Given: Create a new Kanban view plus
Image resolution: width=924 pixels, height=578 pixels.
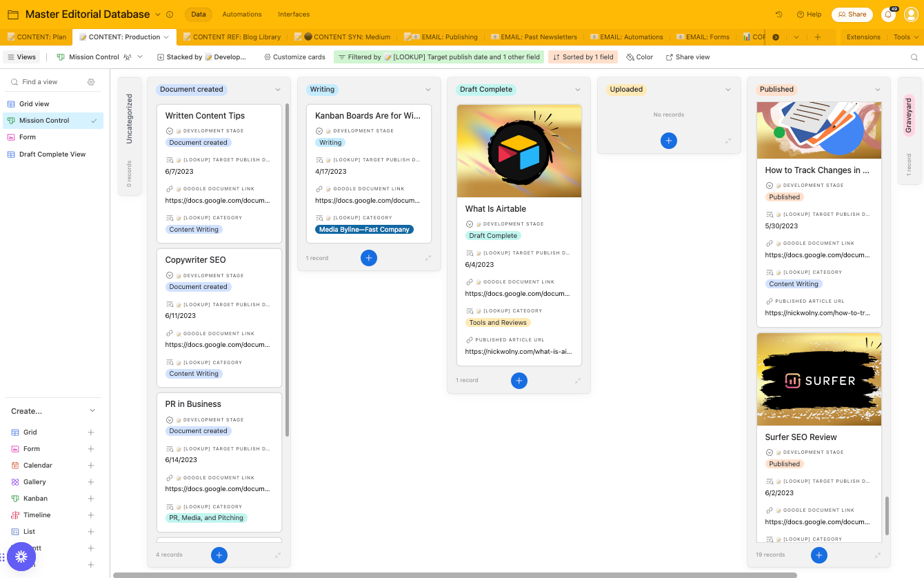Looking at the screenshot, I should (x=91, y=499).
